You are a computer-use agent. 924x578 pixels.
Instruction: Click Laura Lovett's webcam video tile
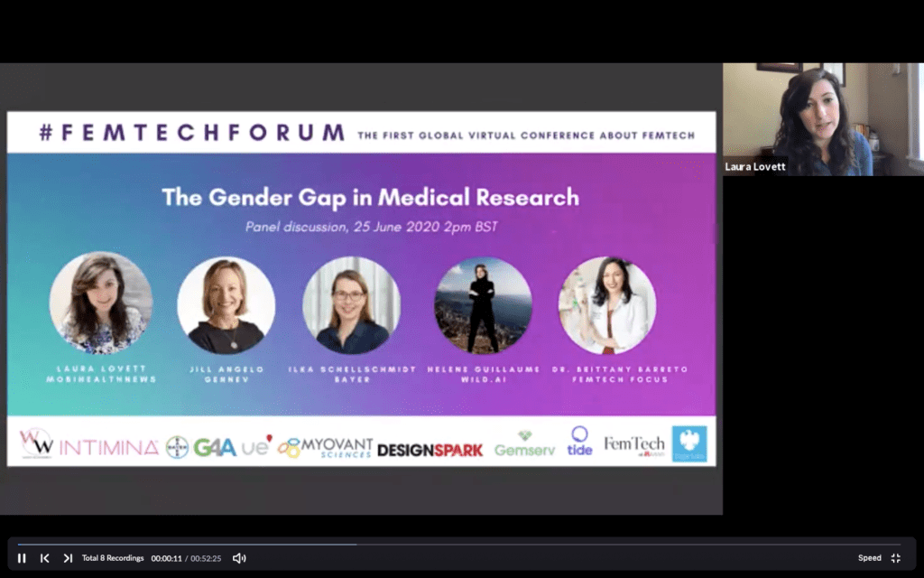(x=823, y=119)
